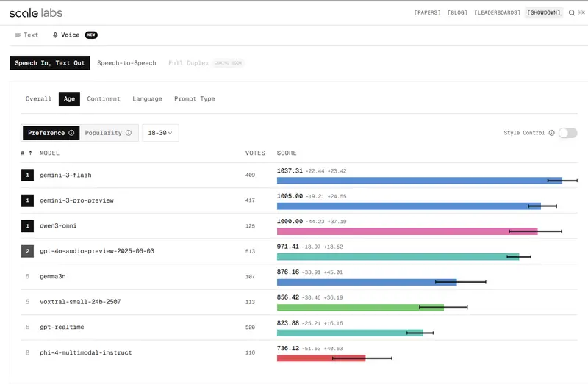The image size is (588, 384).
Task: Open the Leaderboards link
Action: pos(497,12)
